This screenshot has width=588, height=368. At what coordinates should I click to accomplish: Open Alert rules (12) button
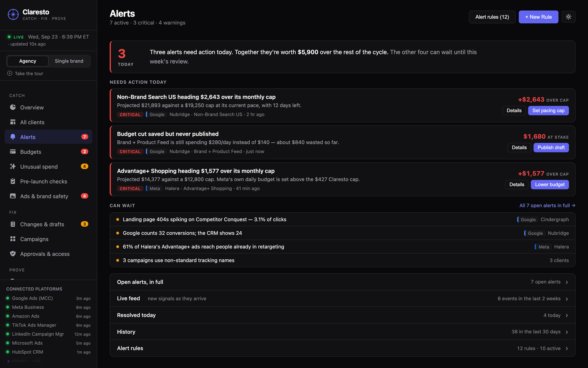point(492,17)
